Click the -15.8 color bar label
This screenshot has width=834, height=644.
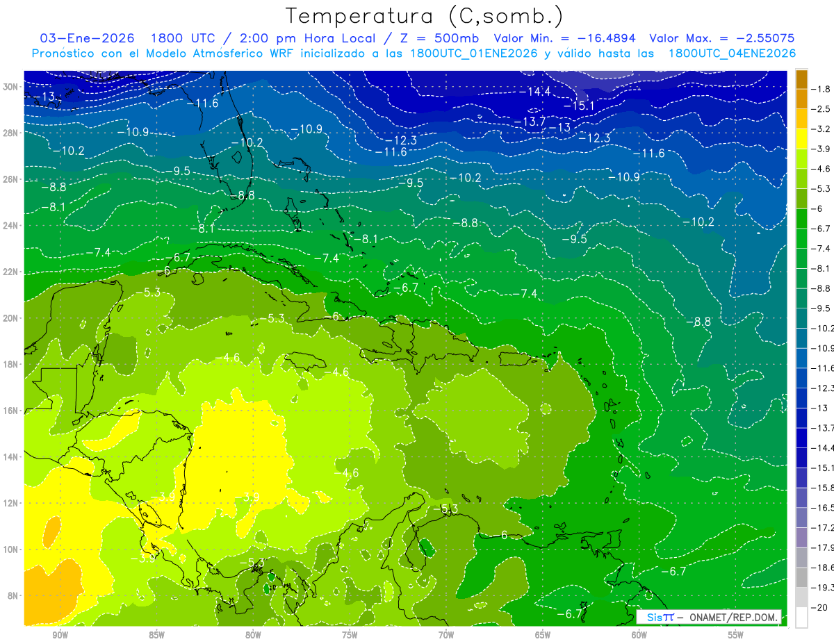tap(823, 488)
